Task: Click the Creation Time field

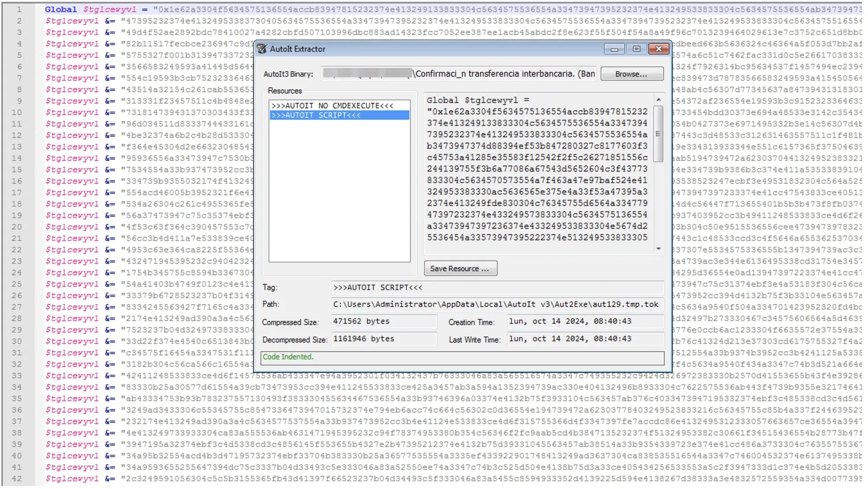Action: click(x=585, y=322)
